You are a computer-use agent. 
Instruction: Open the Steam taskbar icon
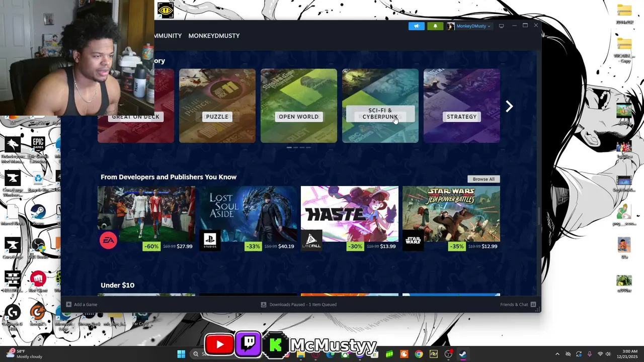462,354
